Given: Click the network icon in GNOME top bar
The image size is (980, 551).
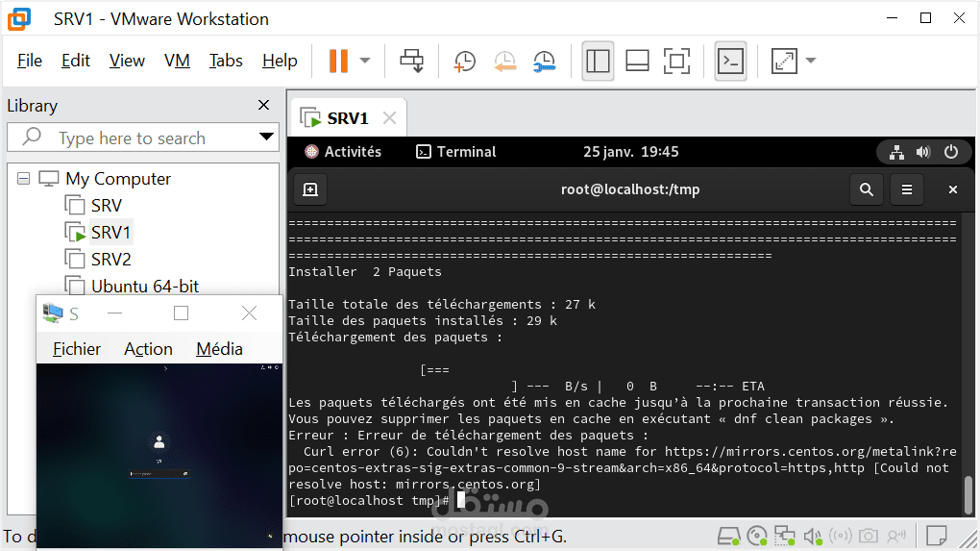Looking at the screenshot, I should 896,152.
